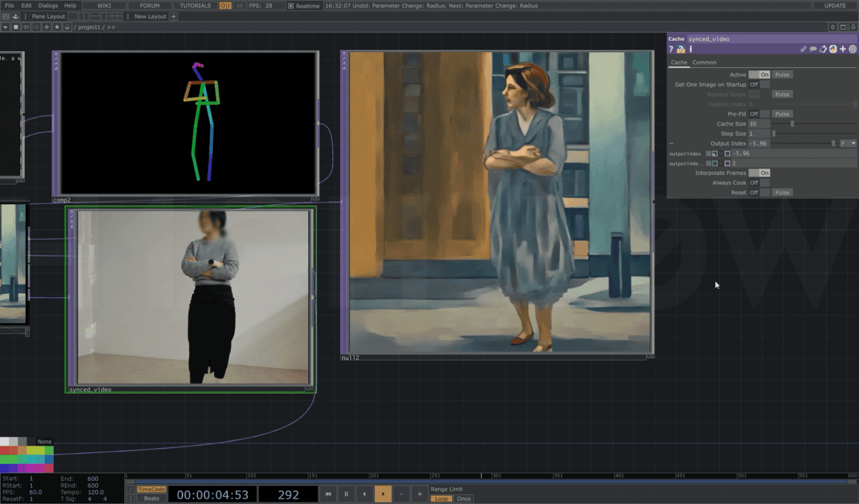Image resolution: width=859 pixels, height=504 pixels.
Task: Open the operator help question mark icon
Action: click(671, 49)
